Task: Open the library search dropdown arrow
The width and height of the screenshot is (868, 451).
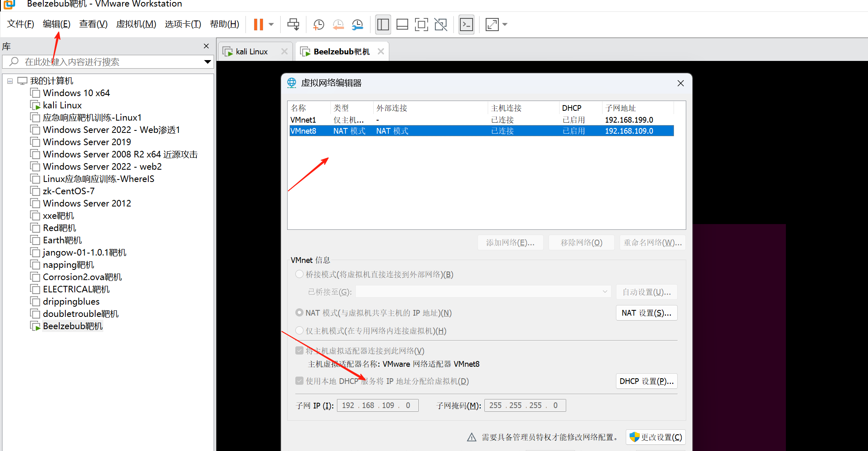Action: click(208, 62)
